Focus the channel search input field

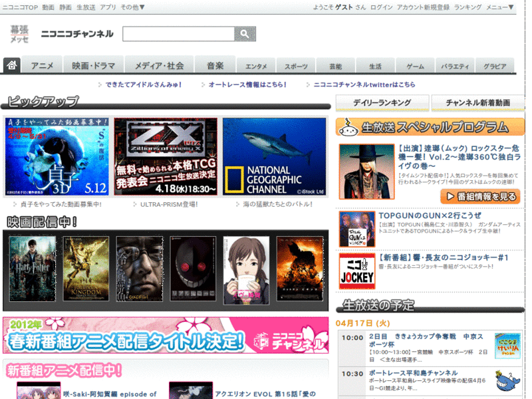click(x=178, y=34)
